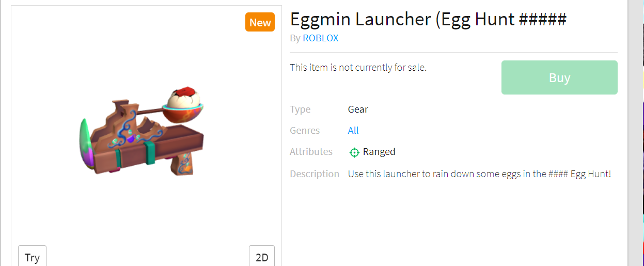Open the ROBLOX creator profile link
The width and height of the screenshot is (644, 266).
coord(321,38)
